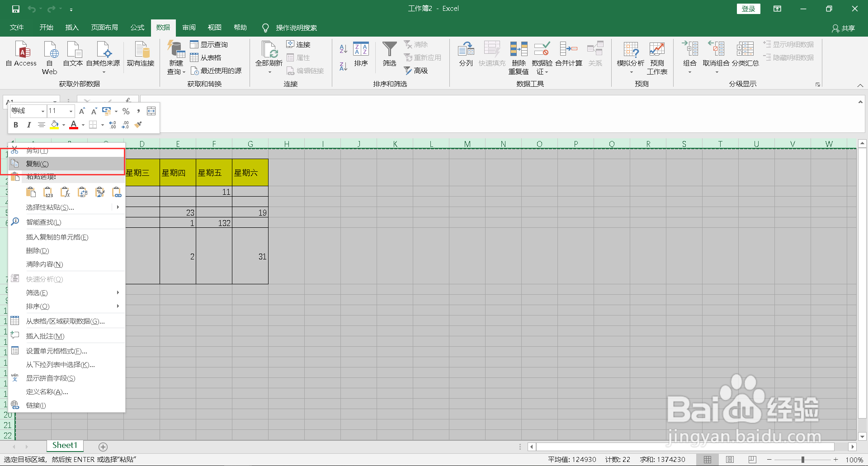Screen dimensions: 868x466
Task: Click the zoom slider handle
Action: coord(803,459)
